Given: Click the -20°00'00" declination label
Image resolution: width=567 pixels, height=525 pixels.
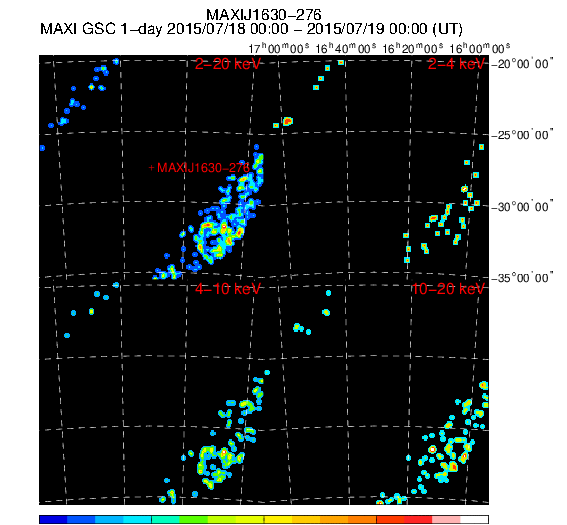Looking at the screenshot, I should 523,64.
